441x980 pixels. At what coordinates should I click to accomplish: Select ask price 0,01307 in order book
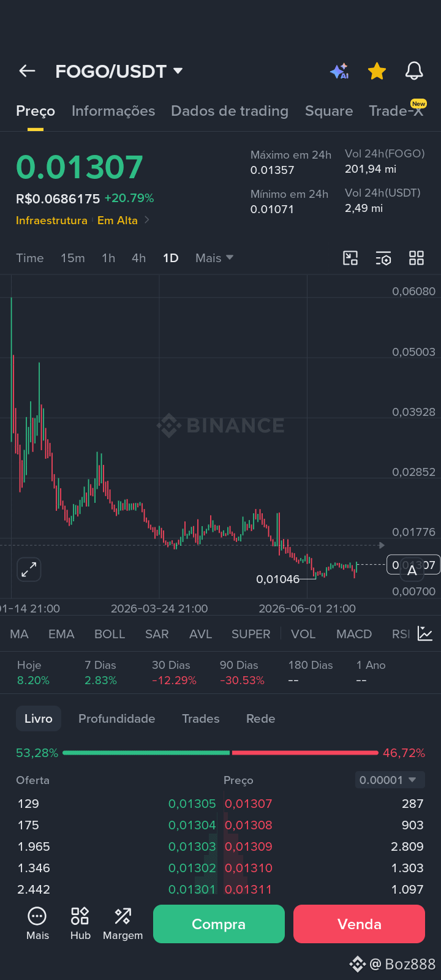[248, 804]
